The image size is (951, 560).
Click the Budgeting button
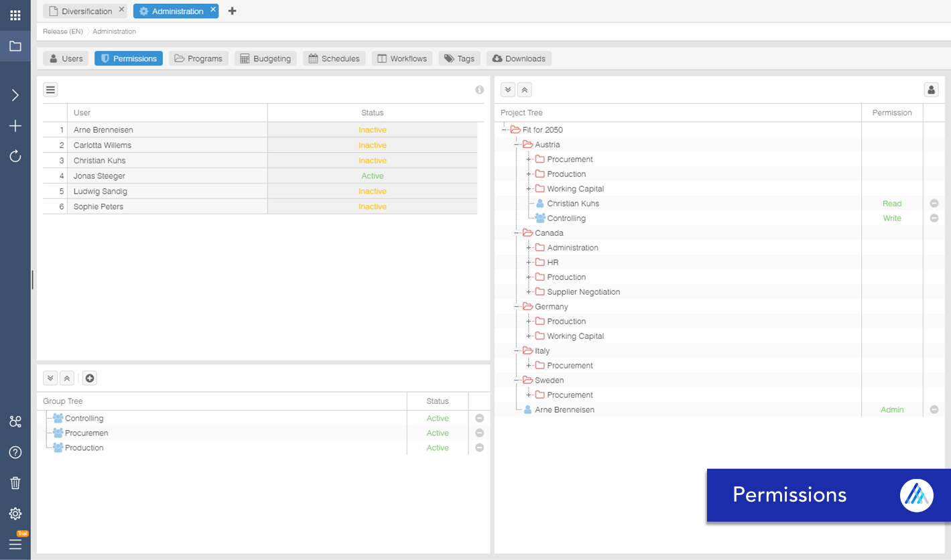(x=265, y=58)
